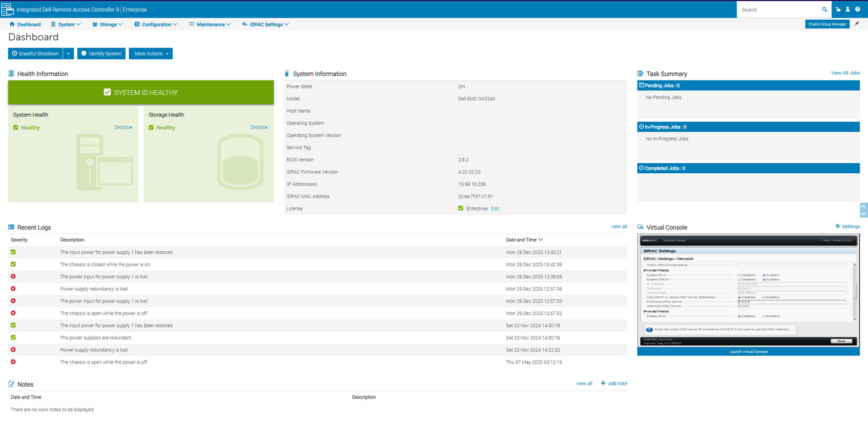Click Enable Group Manager button

[827, 24]
